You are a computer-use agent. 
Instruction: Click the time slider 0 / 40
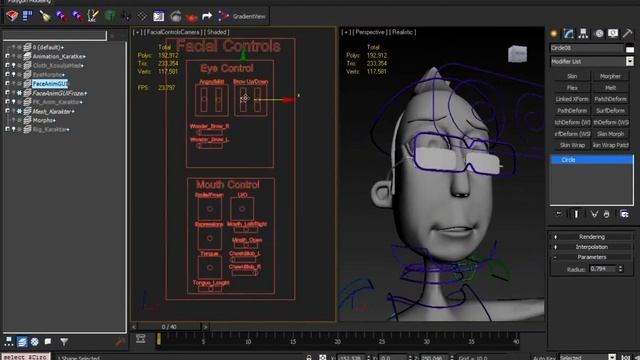click(x=169, y=327)
